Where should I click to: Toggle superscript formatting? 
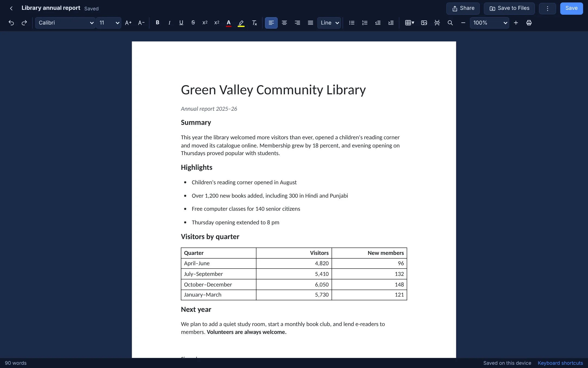[217, 23]
